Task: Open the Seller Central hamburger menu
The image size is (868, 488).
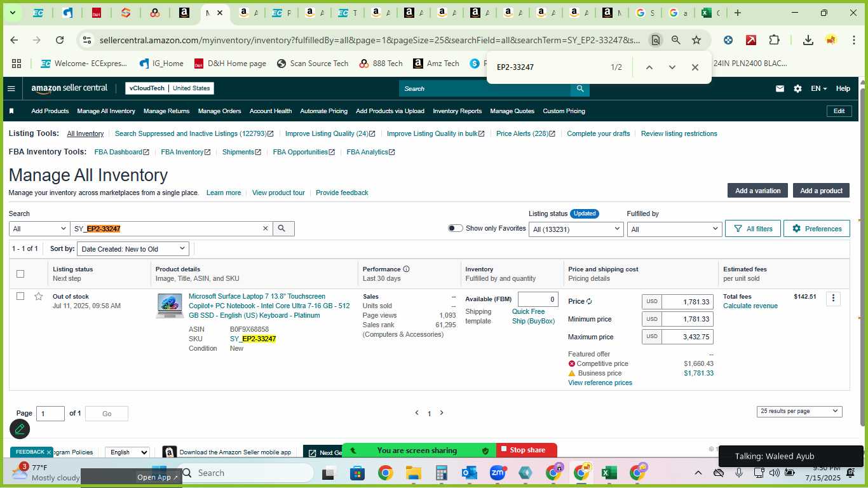Action: coord(11,88)
